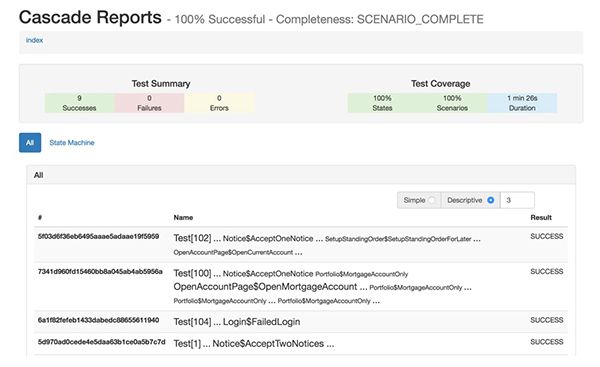Select the All tab

(30, 143)
